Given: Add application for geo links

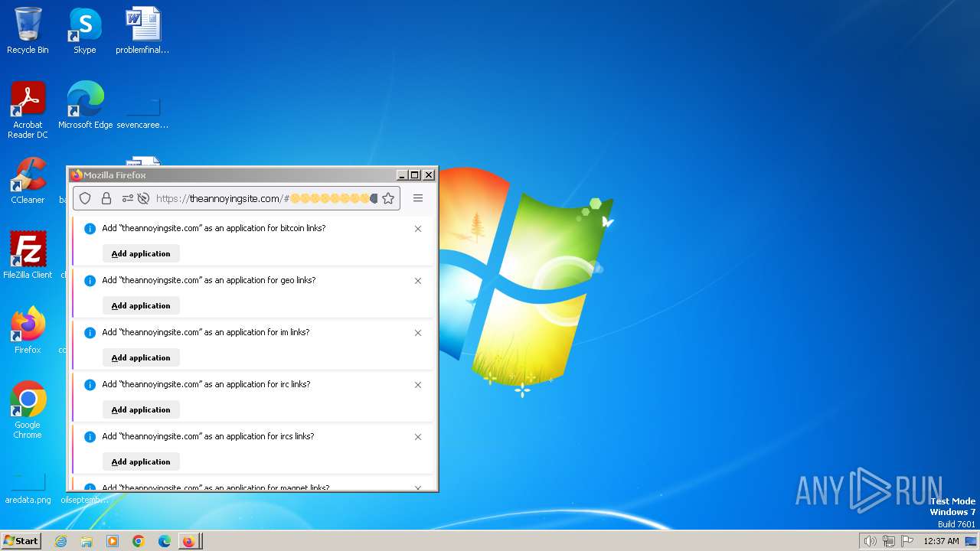Looking at the screenshot, I should click(141, 305).
